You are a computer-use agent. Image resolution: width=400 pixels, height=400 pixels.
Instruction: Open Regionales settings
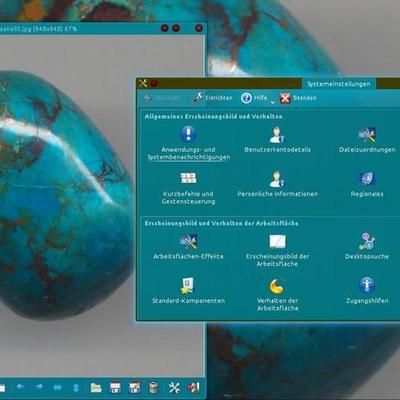point(367,184)
